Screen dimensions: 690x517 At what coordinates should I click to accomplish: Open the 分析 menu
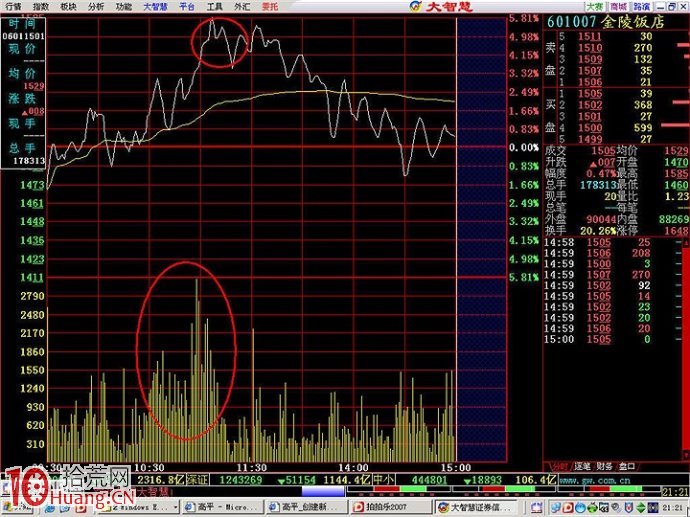(x=96, y=7)
